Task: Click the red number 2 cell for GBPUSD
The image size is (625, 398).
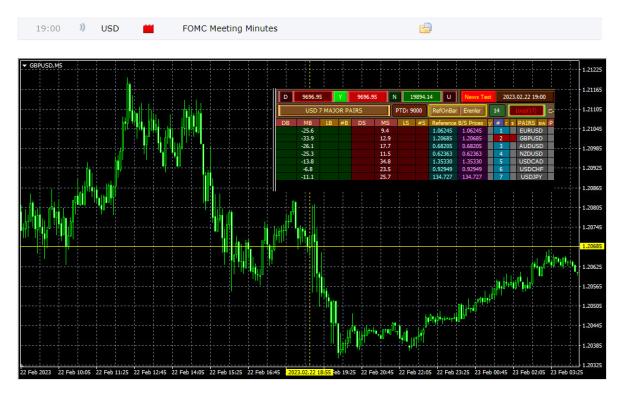Action: click(501, 138)
